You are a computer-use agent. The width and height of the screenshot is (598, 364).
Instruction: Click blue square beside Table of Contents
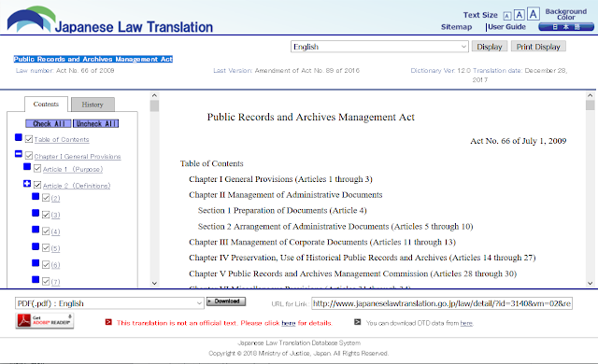[19, 137]
